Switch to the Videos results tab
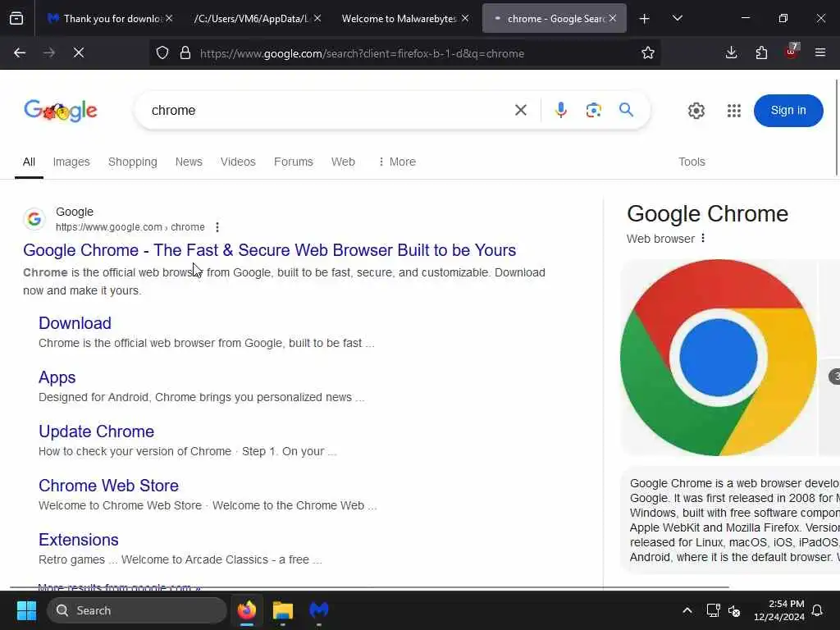This screenshot has width=840, height=630. pyautogui.click(x=238, y=162)
